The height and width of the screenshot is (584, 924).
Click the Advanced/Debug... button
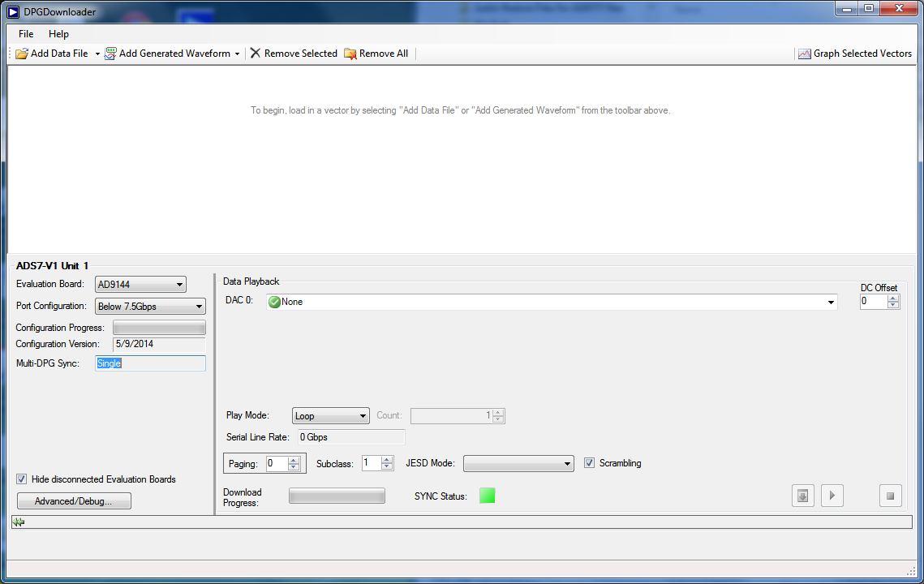click(74, 501)
